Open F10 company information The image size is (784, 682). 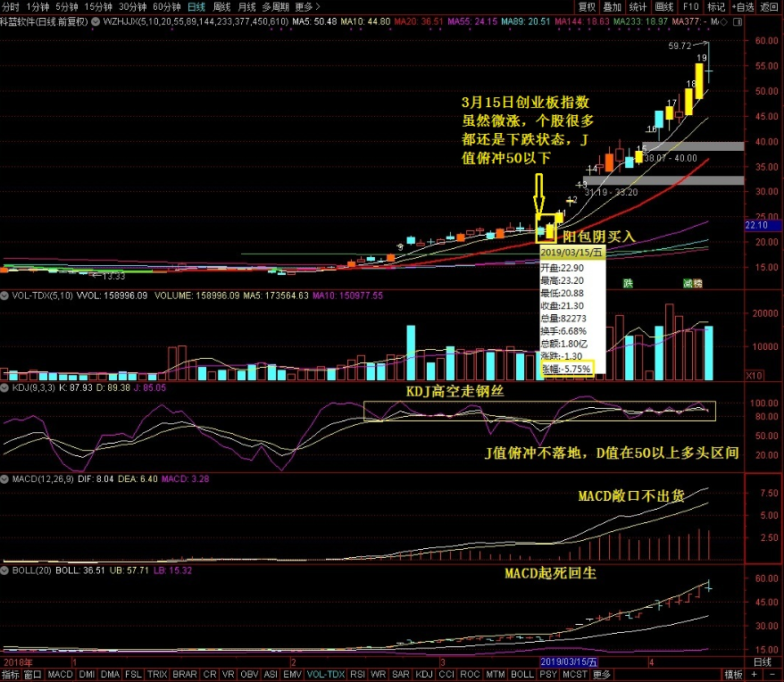click(690, 6)
